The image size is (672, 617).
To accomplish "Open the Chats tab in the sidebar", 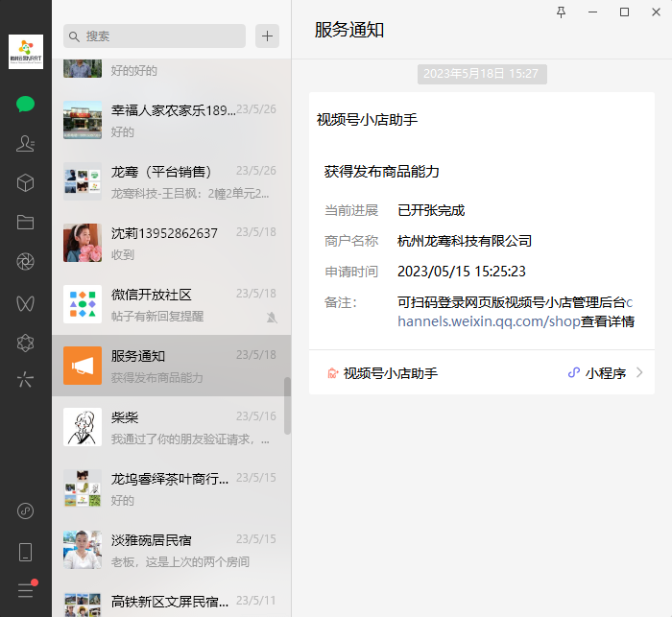I will coord(25,105).
